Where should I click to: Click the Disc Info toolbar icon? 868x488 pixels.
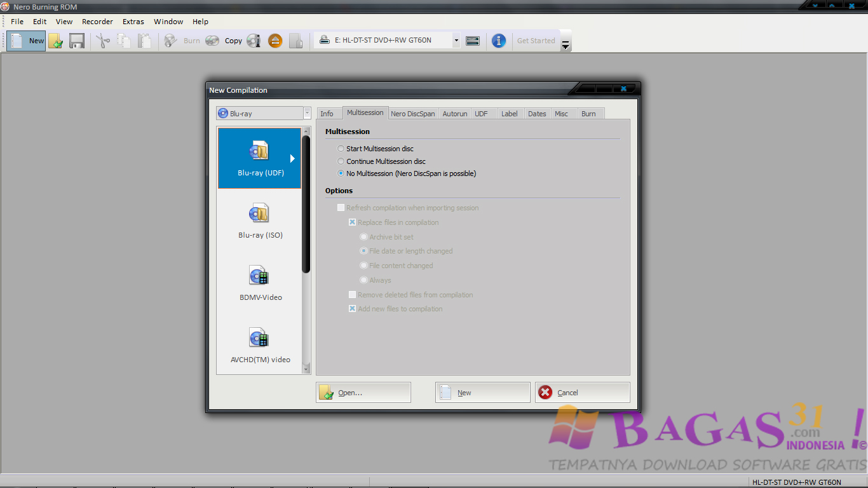point(254,41)
